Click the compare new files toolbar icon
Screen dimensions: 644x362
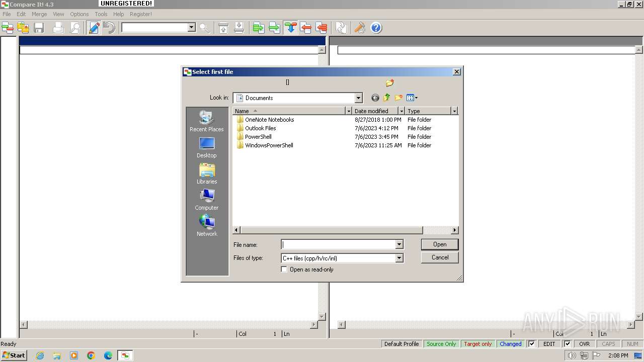[x=8, y=28]
